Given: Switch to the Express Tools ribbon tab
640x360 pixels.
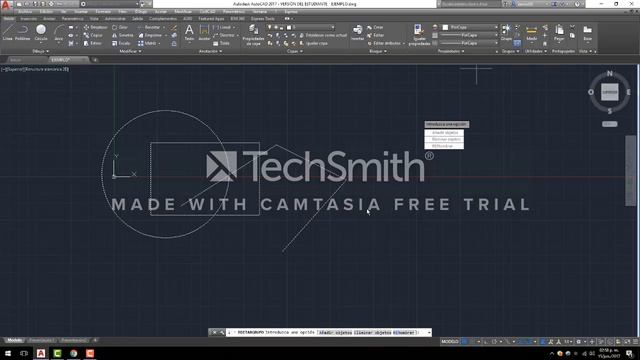Looking at the screenshot, I should pyautogui.click(x=262, y=19).
